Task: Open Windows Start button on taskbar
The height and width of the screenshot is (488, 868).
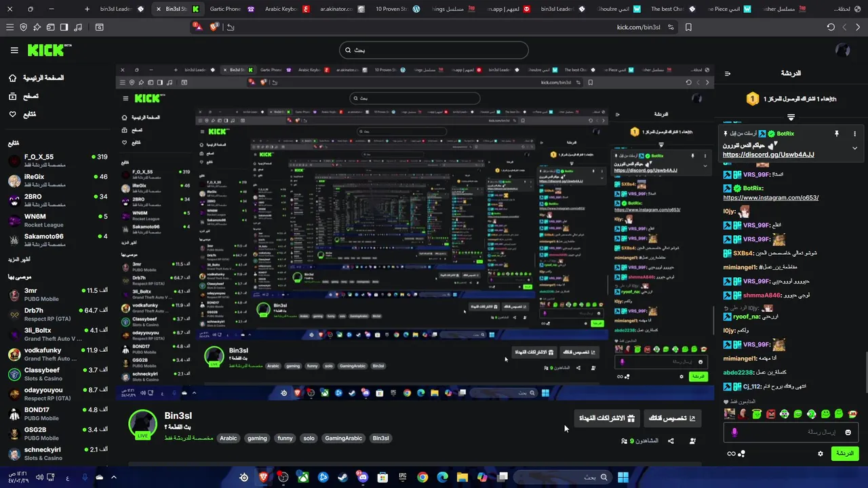Action: pyautogui.click(x=623, y=477)
